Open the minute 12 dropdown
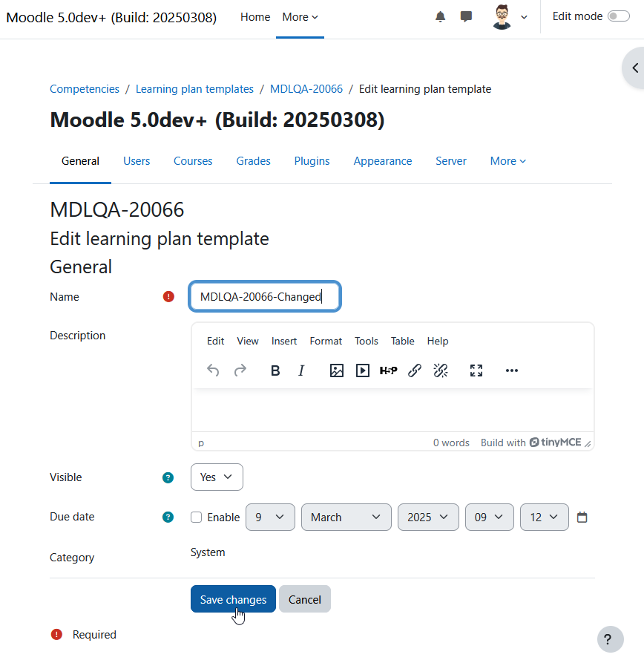This screenshot has height=666, width=644. tap(544, 517)
